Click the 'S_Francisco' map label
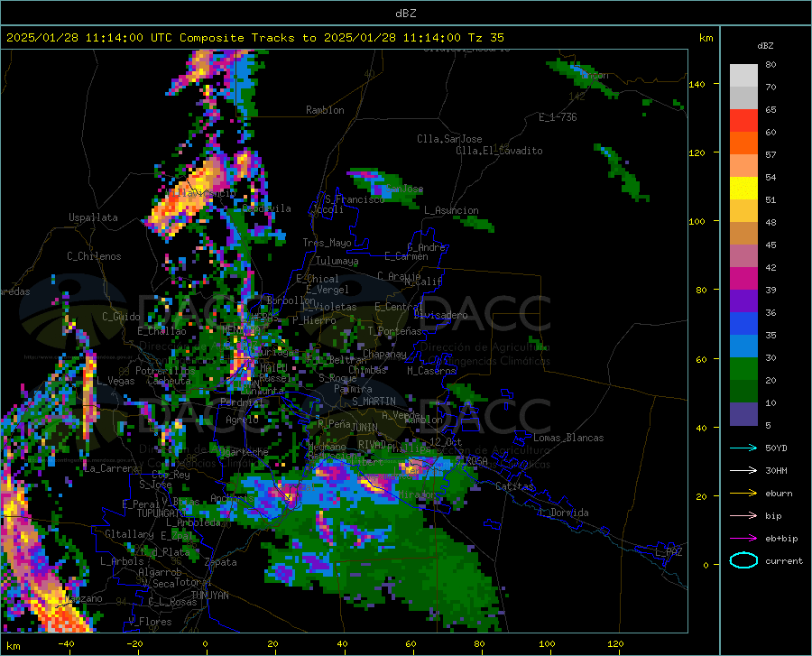Viewport: 812px width, 656px height. [355, 199]
